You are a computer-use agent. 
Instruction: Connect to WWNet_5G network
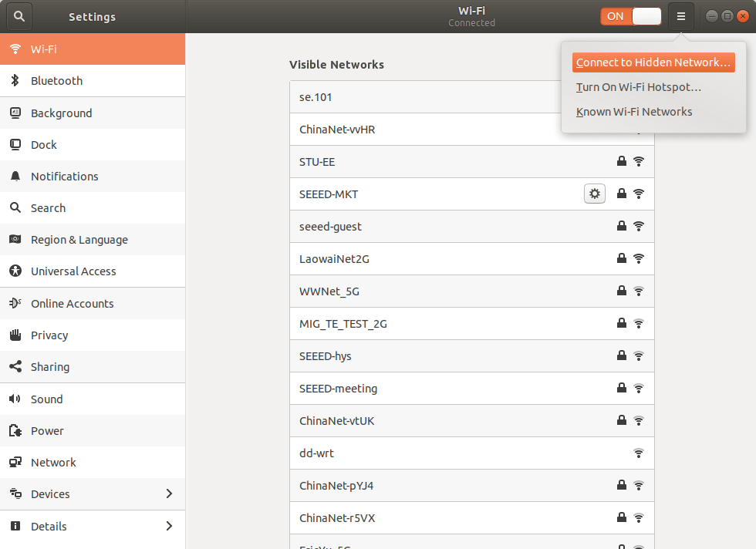click(x=472, y=291)
